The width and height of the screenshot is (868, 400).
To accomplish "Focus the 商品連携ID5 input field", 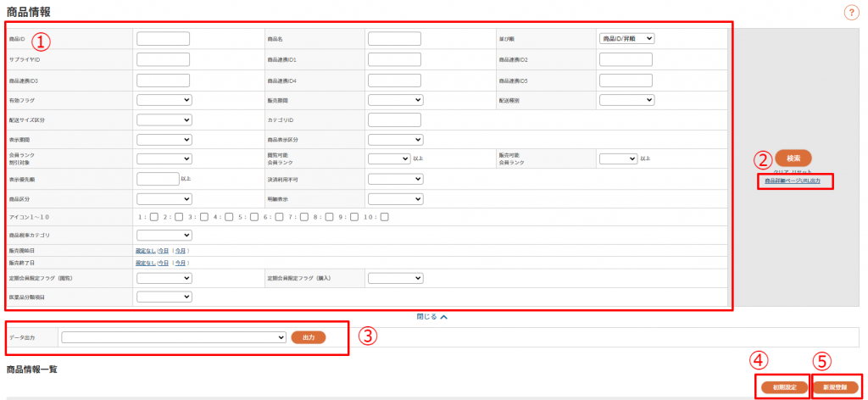I will click(x=626, y=81).
